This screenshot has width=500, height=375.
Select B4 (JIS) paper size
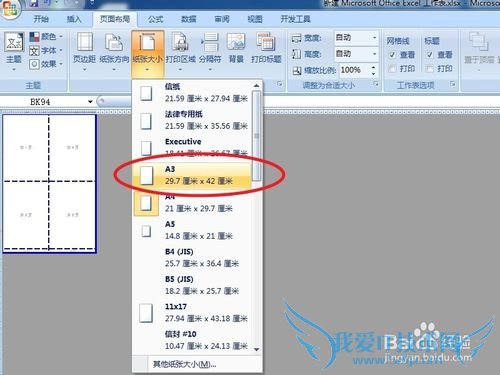[192, 258]
